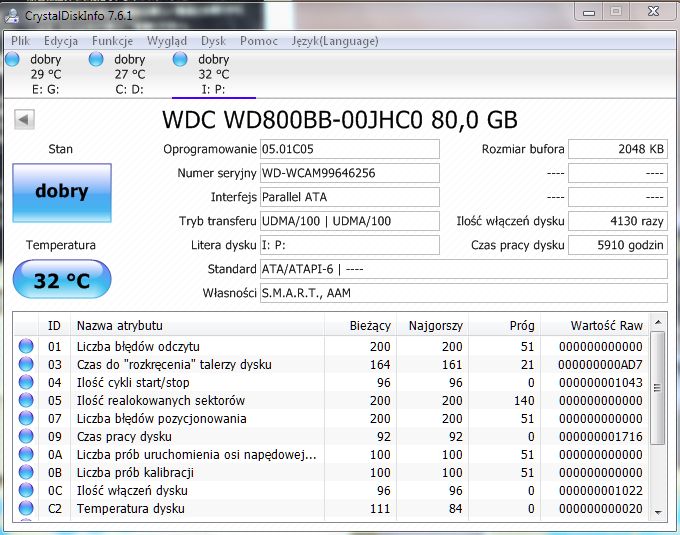
Task: Click the status icon for attribute 03
Action: pyautogui.click(x=26, y=364)
